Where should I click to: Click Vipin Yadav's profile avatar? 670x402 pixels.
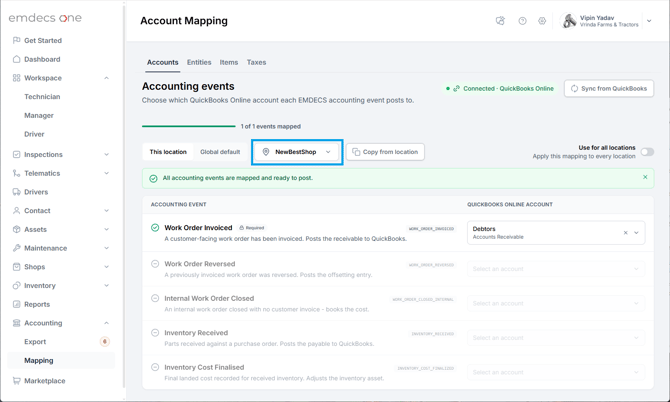click(x=569, y=21)
